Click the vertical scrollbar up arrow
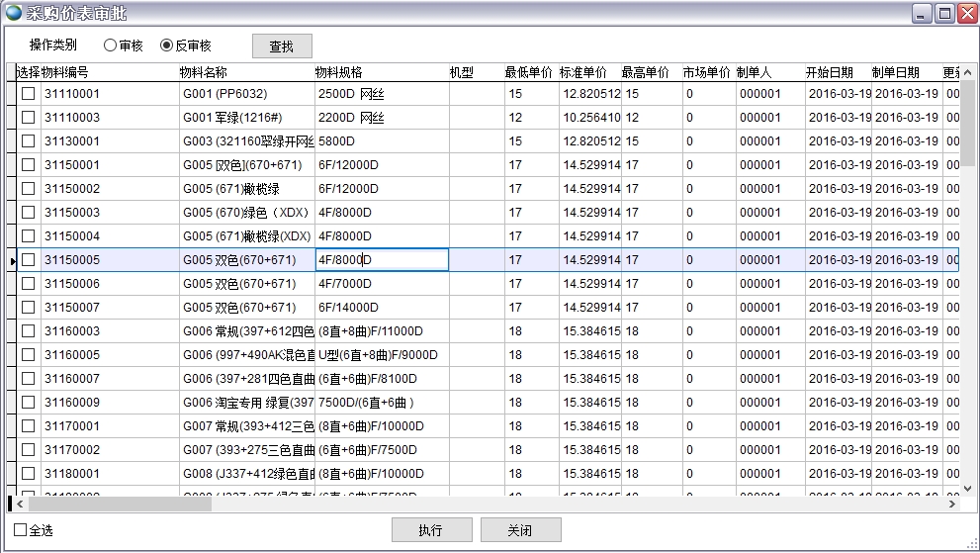The image size is (980, 553). [966, 73]
